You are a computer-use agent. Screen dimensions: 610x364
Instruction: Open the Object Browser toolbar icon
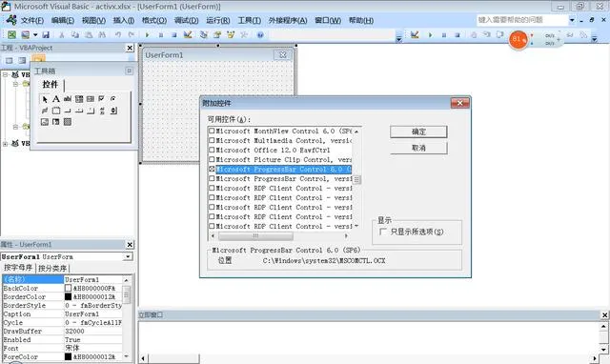(x=231, y=34)
